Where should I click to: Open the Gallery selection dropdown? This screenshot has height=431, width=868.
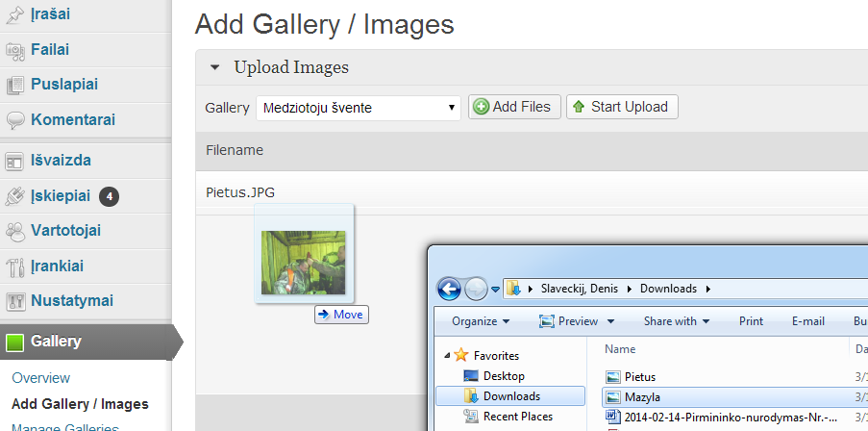click(x=358, y=108)
